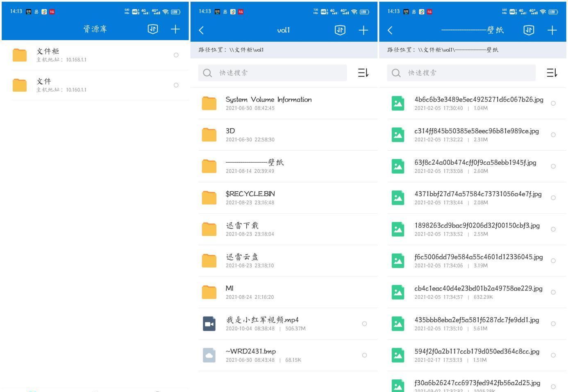Click image icon of 63f8c24a00b474cff0f9ca58ebb1945f.jpg
This screenshot has width=568, height=392.
[398, 166]
